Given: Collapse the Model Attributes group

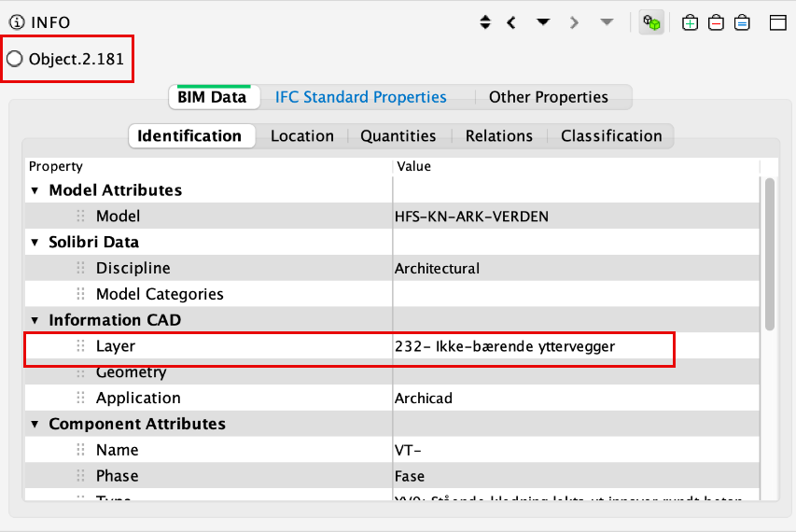Looking at the screenshot, I should click(x=35, y=190).
